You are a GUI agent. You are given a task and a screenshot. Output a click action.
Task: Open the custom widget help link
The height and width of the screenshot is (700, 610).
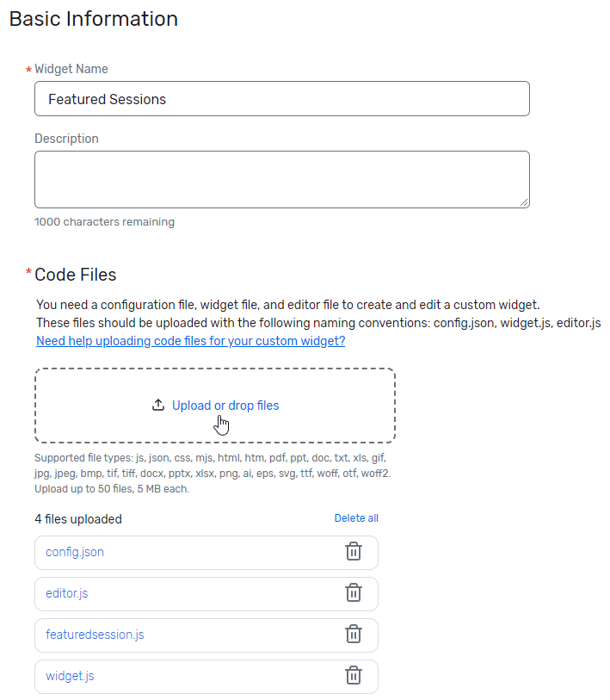(x=191, y=341)
